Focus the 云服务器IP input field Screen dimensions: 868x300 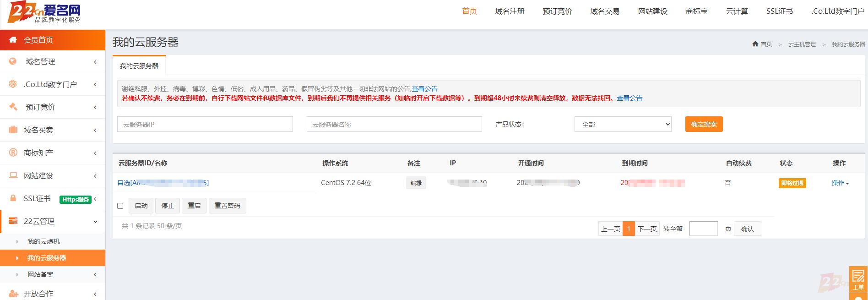tap(205, 124)
